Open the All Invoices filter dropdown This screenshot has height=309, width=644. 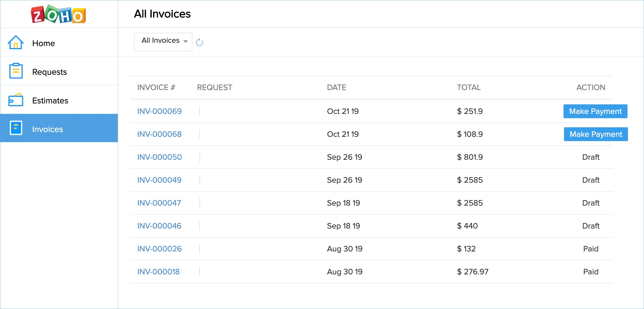click(x=163, y=42)
